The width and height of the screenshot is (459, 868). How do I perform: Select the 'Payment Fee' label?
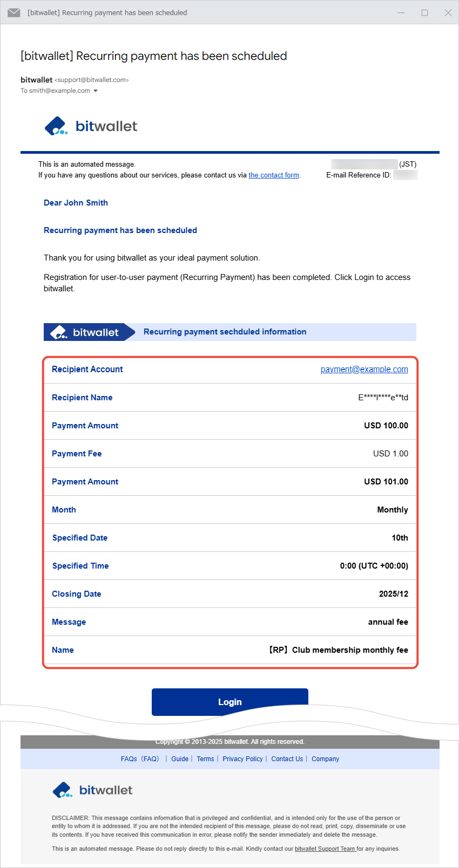(77, 454)
